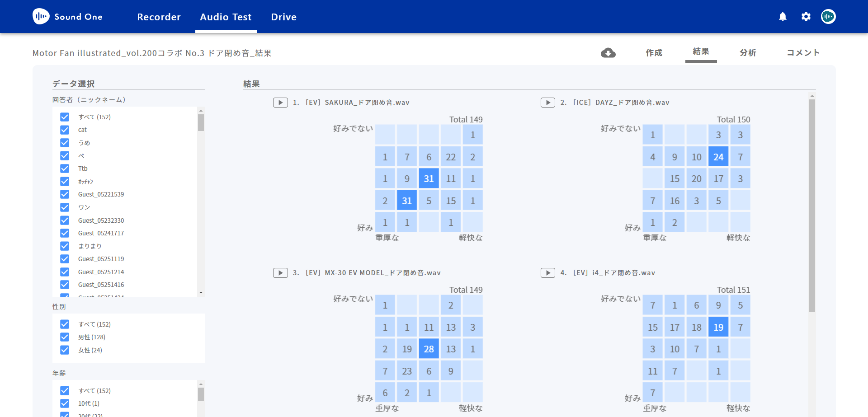The width and height of the screenshot is (868, 417).
Task: Play the i4 door closing sound
Action: (x=548, y=273)
